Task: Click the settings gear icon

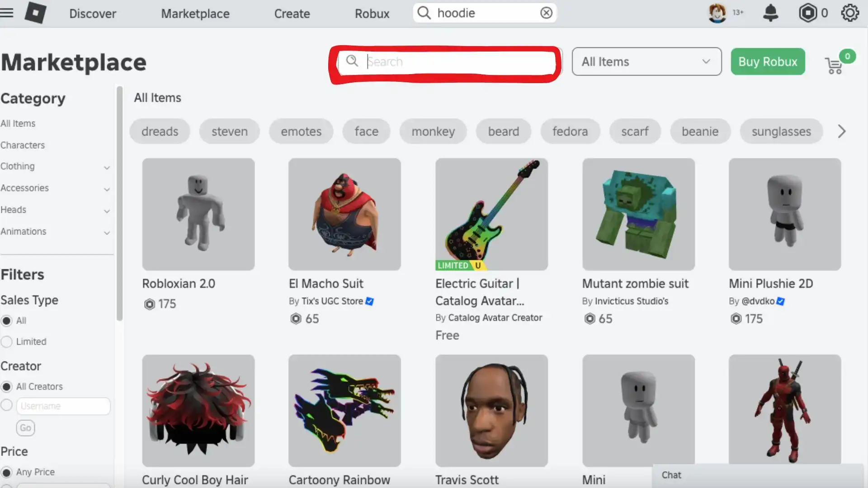Action: [x=849, y=13]
